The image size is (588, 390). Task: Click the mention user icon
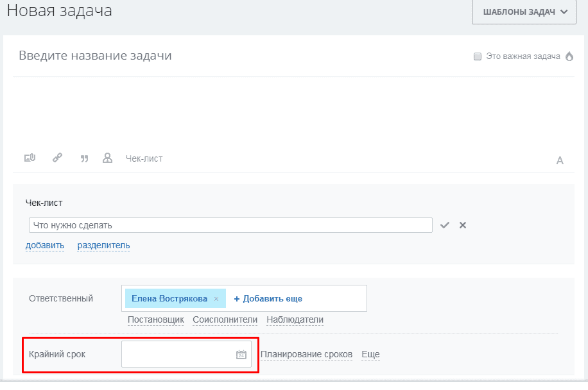108,158
